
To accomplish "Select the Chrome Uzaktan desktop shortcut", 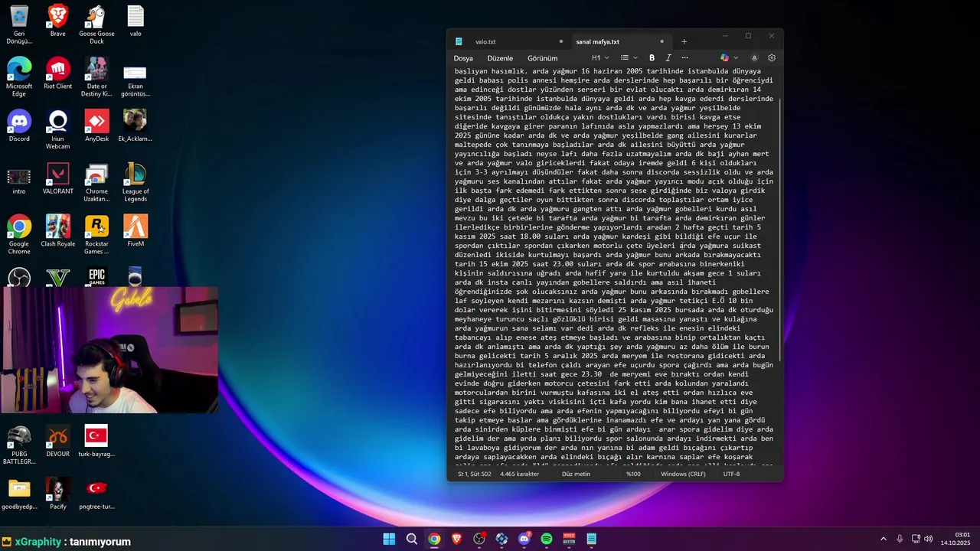I will (96, 183).
